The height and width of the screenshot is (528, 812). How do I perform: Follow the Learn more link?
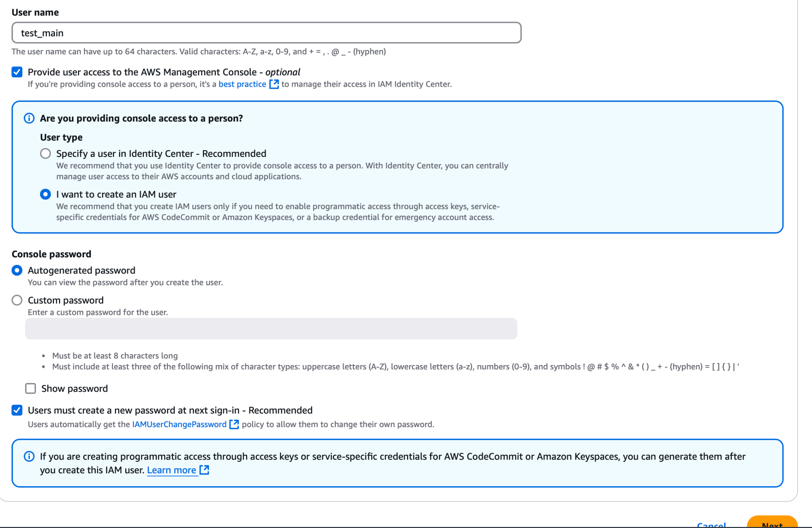(172, 470)
